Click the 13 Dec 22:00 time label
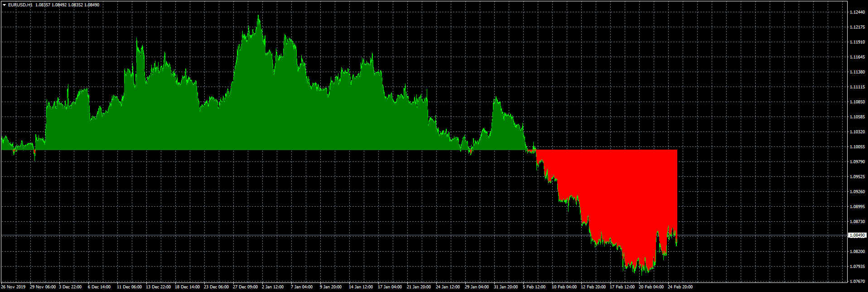868x292 pixels. click(159, 287)
